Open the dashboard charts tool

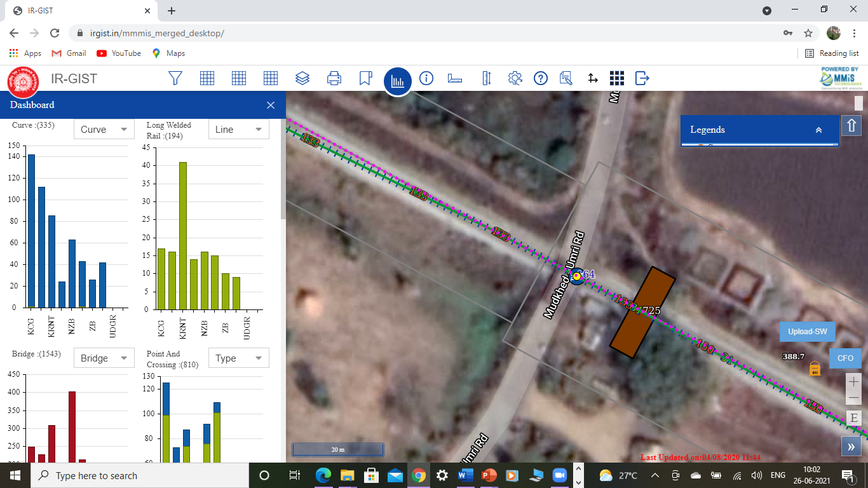tap(397, 78)
